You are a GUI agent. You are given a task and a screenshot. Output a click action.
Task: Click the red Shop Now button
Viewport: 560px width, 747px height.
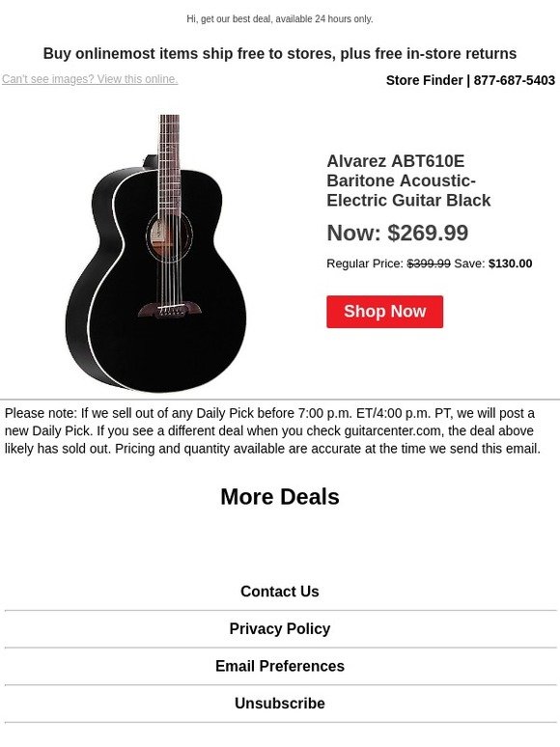tap(384, 312)
